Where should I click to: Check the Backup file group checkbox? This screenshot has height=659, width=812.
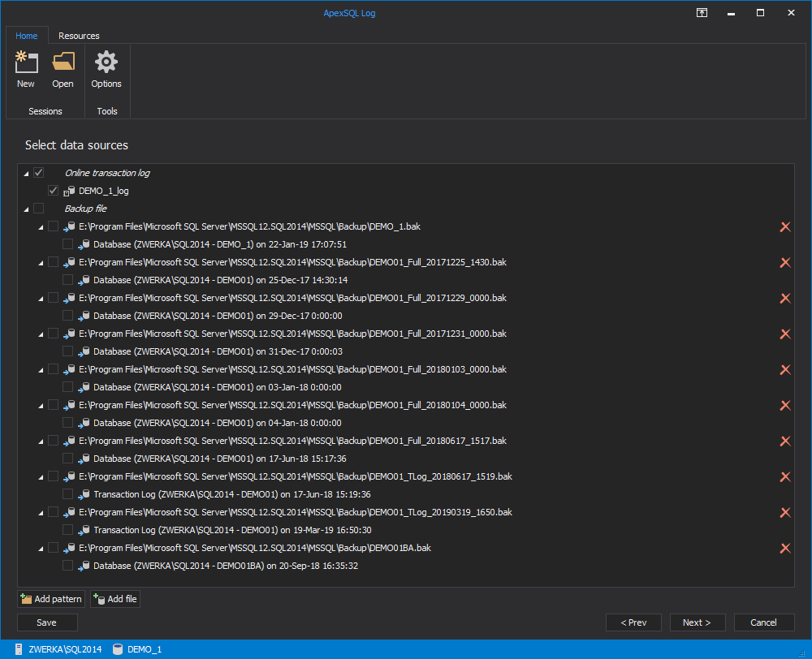pos(38,208)
